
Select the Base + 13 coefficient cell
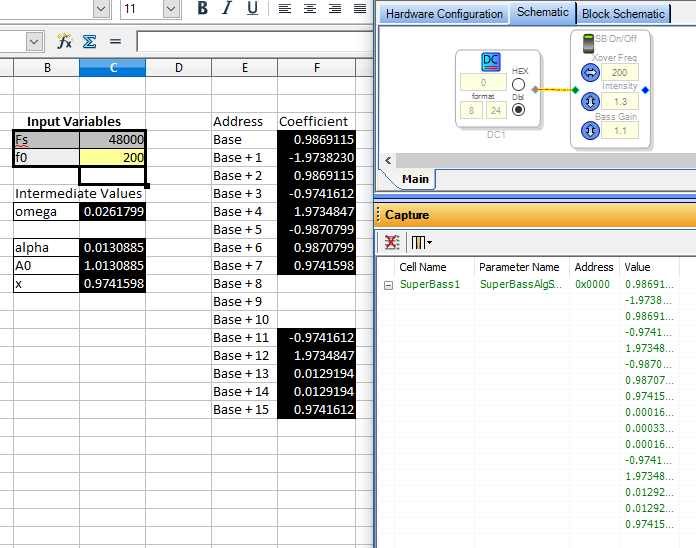tap(316, 374)
